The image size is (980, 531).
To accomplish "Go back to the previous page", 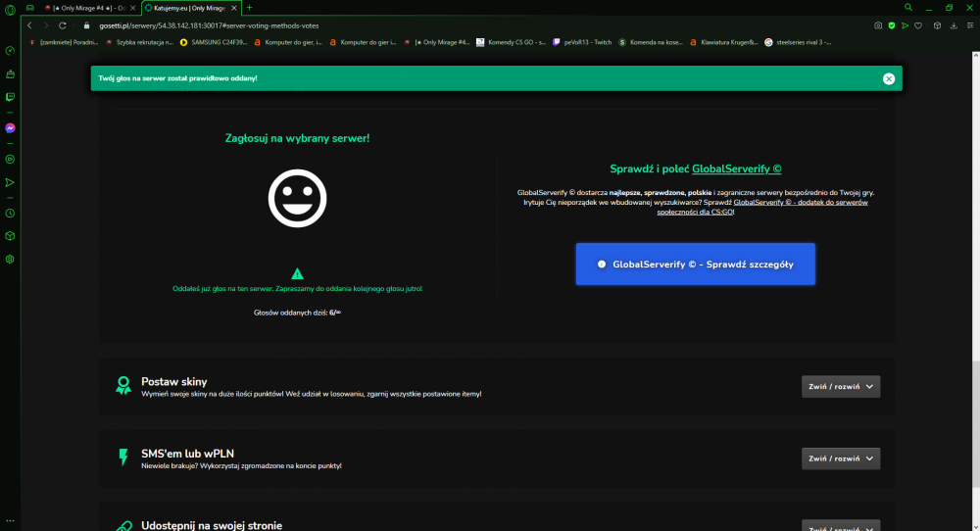I will (x=29, y=25).
